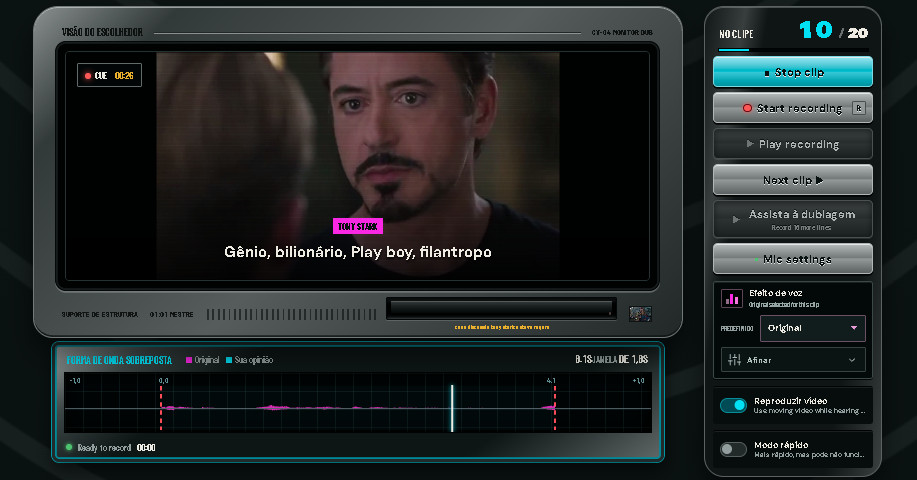The width and height of the screenshot is (917, 480).
Task: Click the dark progress bar below the monitor
Action: 501,308
